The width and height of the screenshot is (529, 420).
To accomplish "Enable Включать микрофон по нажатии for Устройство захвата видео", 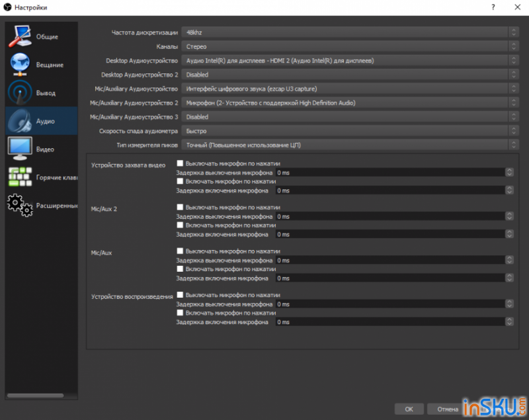I will pos(180,181).
